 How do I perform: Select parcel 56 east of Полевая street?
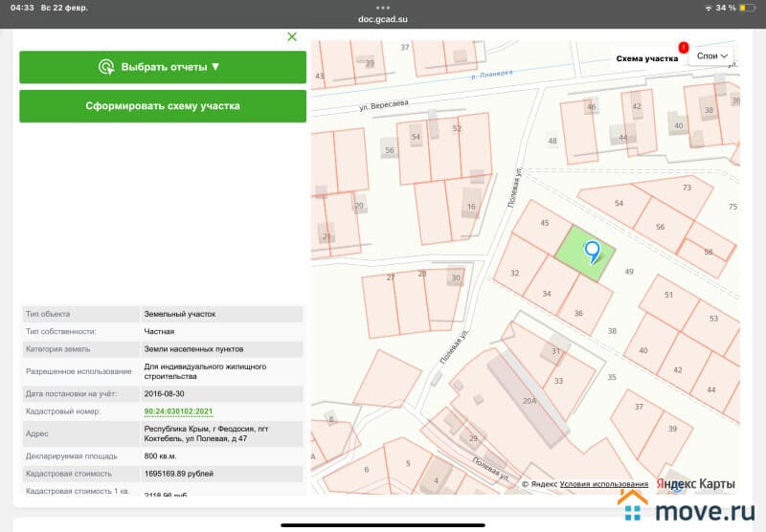(x=661, y=227)
